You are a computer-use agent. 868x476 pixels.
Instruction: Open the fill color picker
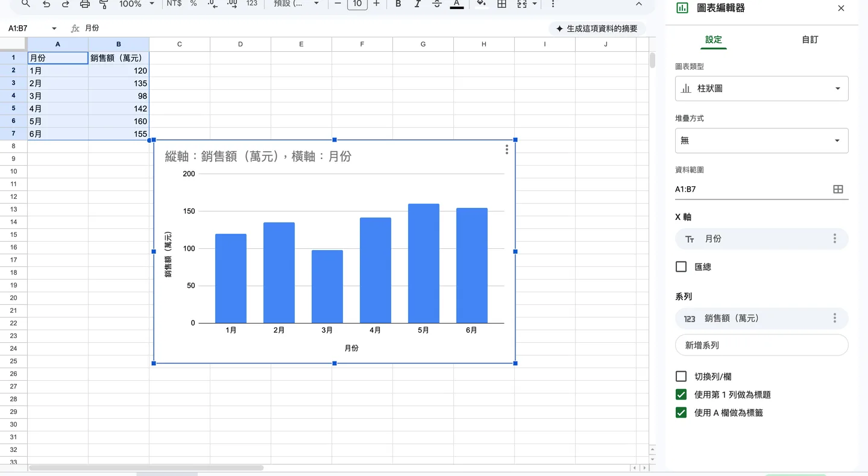[481, 4]
